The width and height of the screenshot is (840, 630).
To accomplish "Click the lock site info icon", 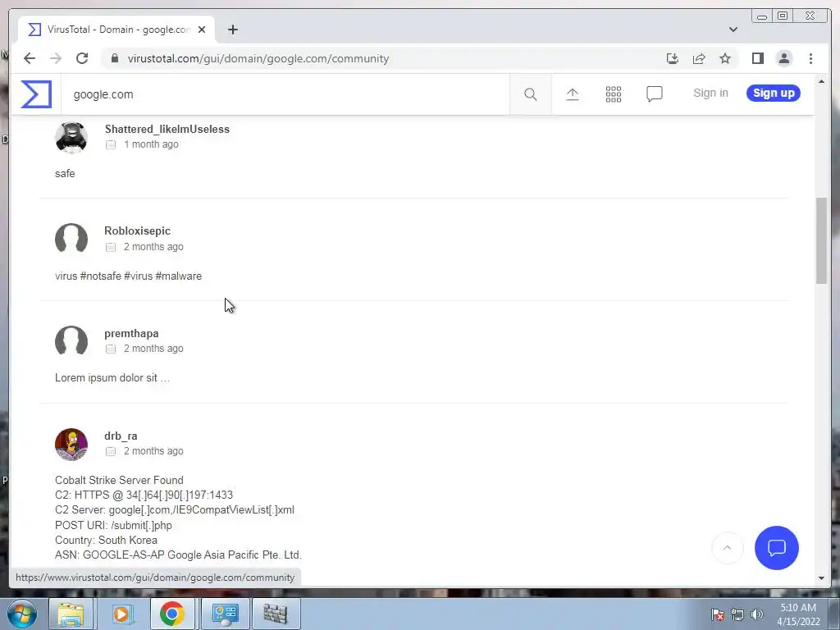I will coord(114,58).
